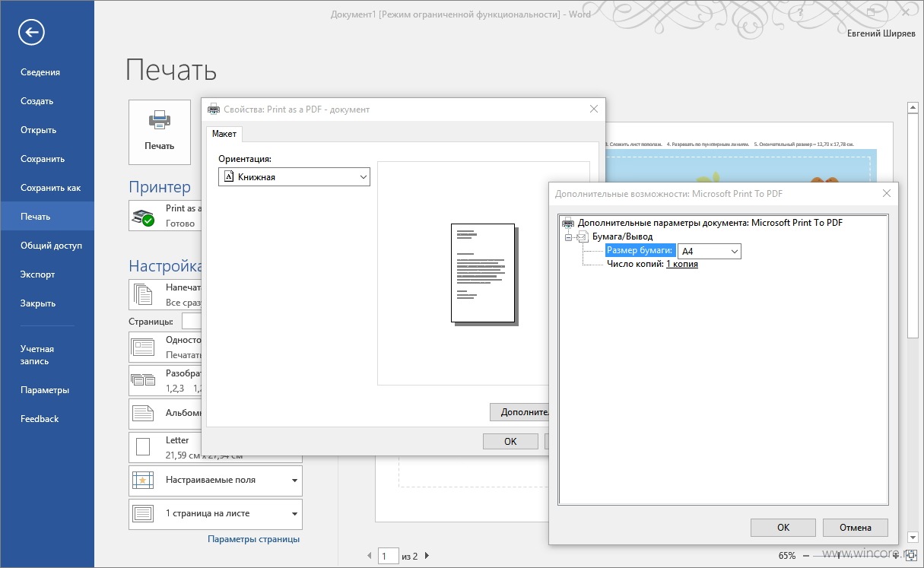Select the Размер бумаги tree item
Screen dimensions: 924x568
pyautogui.click(x=640, y=250)
